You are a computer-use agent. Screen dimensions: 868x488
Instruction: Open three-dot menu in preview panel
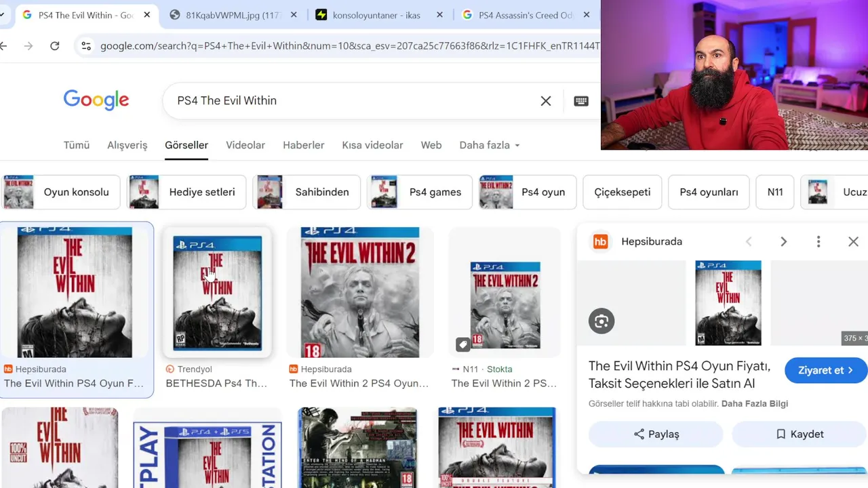[x=818, y=242]
